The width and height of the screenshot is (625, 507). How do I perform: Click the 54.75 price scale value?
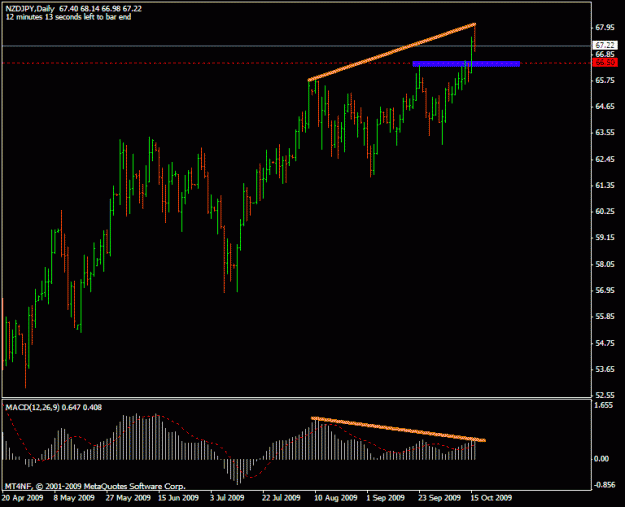[x=604, y=343]
